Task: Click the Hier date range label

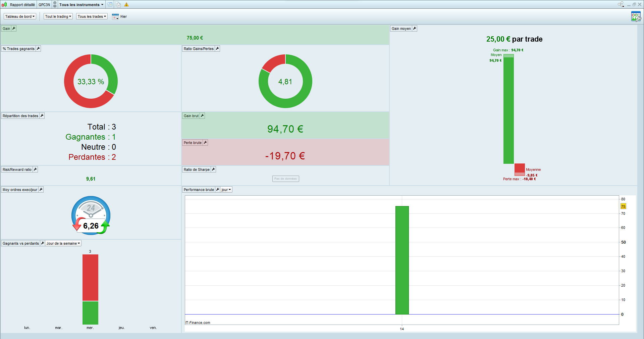Action: [x=124, y=16]
